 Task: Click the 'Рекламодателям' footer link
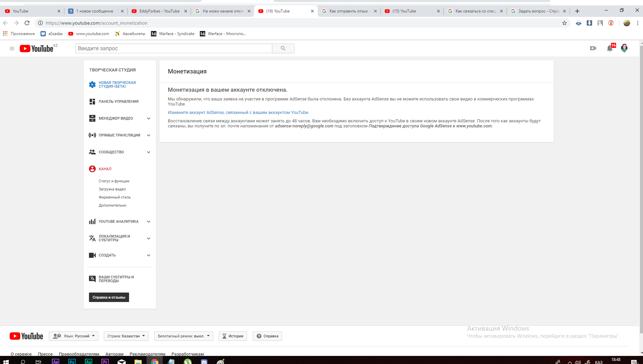pyautogui.click(x=147, y=354)
